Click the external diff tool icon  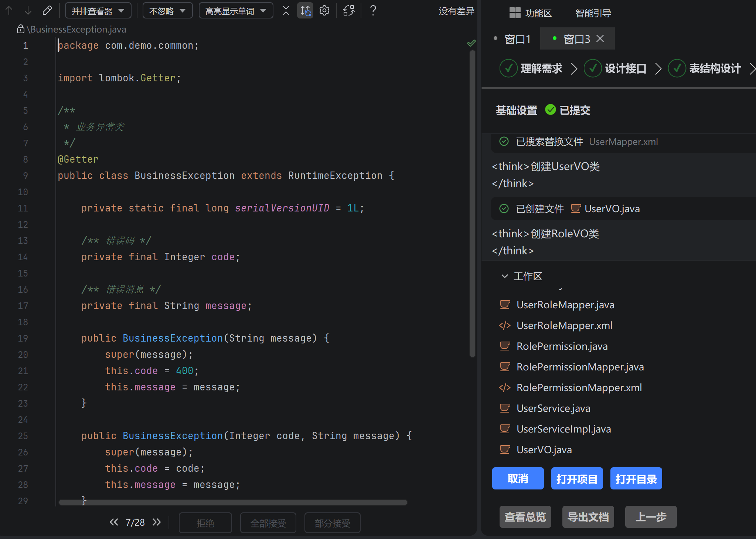(x=349, y=10)
